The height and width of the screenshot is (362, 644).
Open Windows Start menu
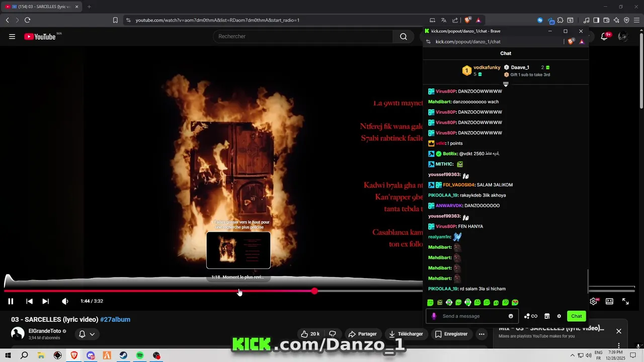[8, 355]
